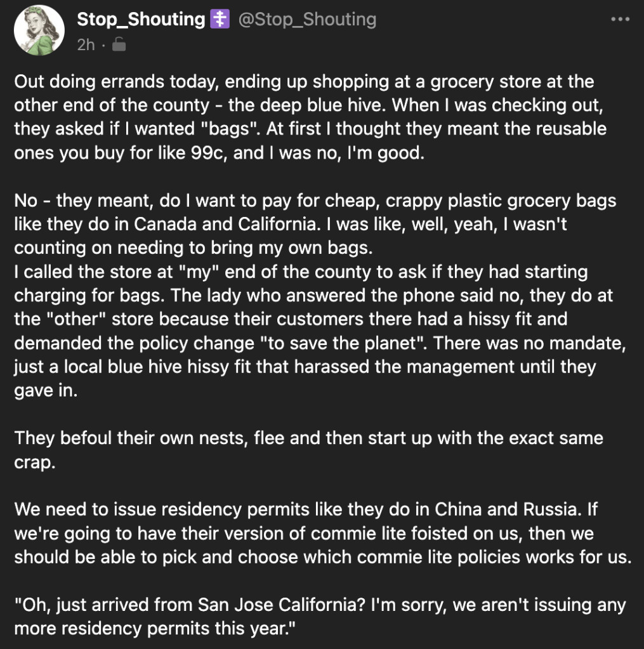This screenshot has width=644, height=649.
Task: Click the unlocked padlock visibility icon
Action: (x=119, y=44)
